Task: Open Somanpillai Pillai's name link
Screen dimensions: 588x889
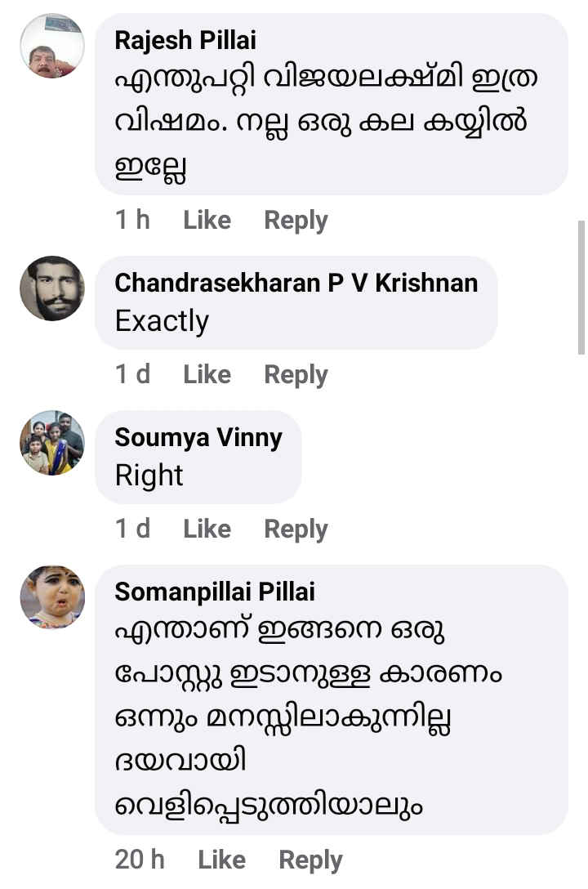Action: coord(215,592)
